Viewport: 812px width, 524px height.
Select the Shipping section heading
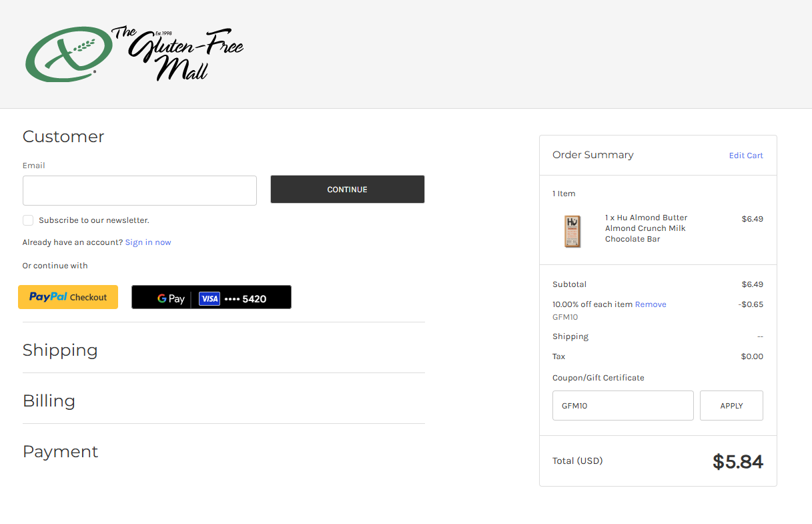tap(60, 350)
